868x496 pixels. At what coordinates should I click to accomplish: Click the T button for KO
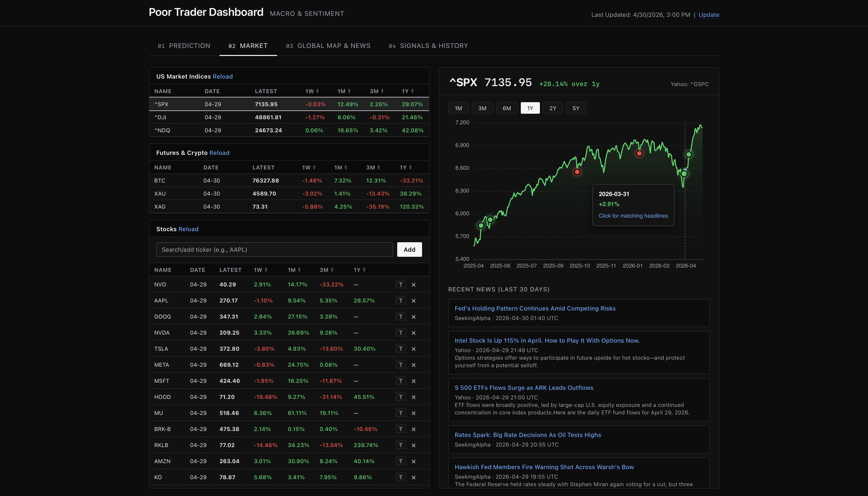click(401, 477)
